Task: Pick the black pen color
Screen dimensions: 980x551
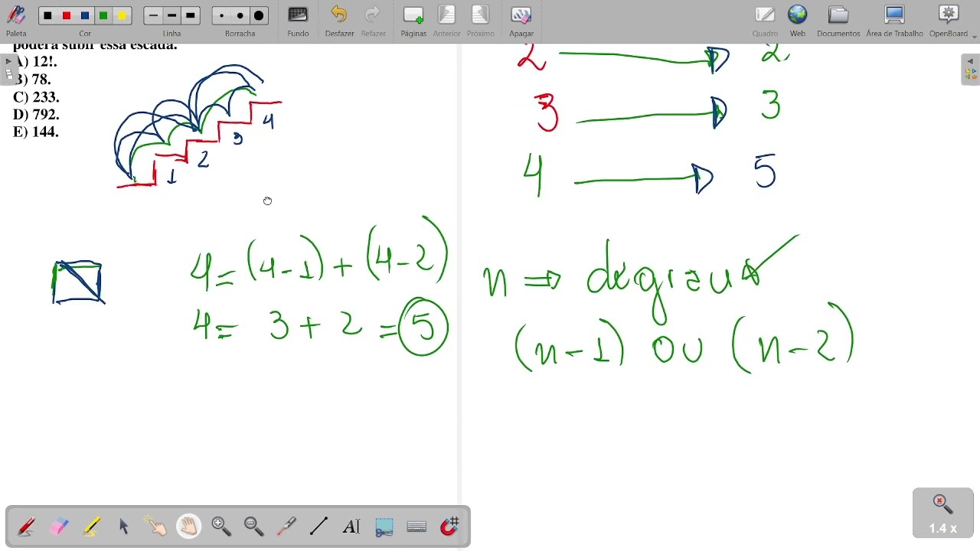Action: pyautogui.click(x=48, y=15)
